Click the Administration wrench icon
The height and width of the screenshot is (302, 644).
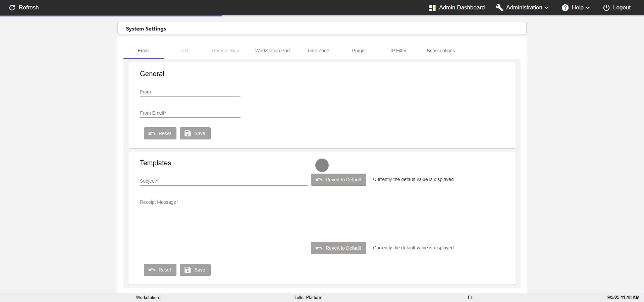[499, 8]
